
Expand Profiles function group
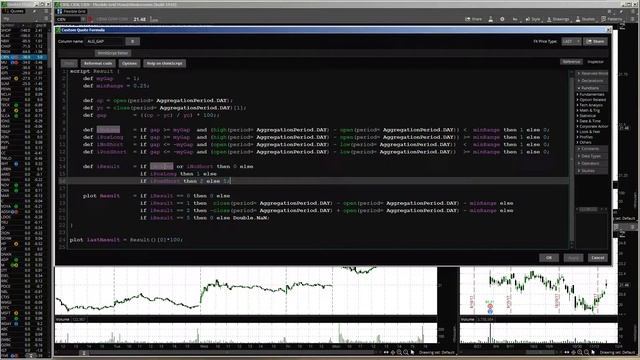pos(584,137)
